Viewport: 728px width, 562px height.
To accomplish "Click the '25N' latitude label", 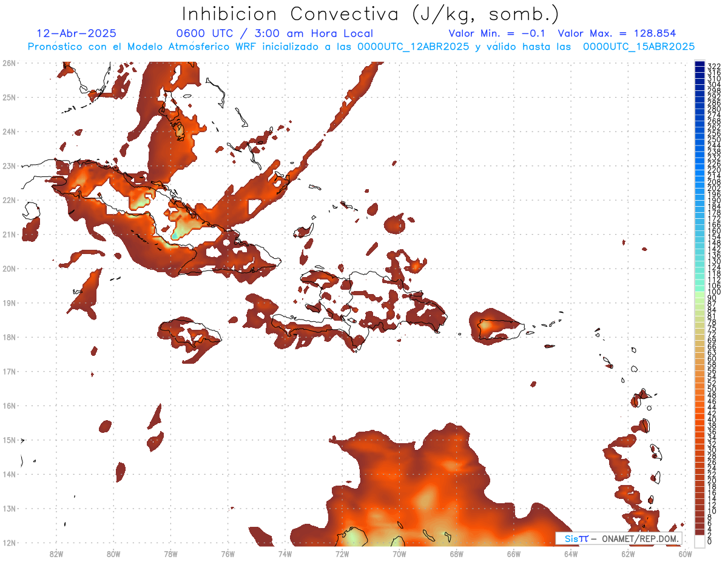I will click(9, 97).
